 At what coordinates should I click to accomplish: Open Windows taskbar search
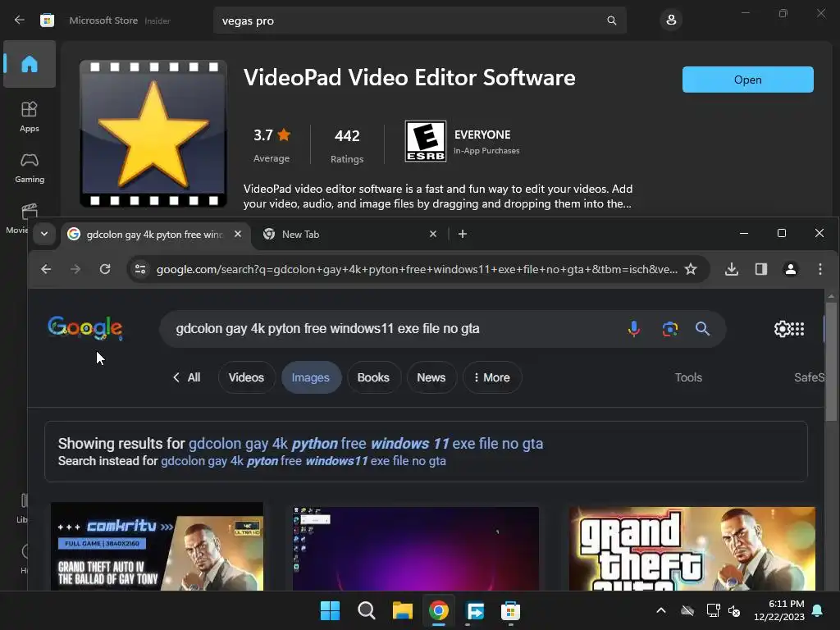[367, 610]
